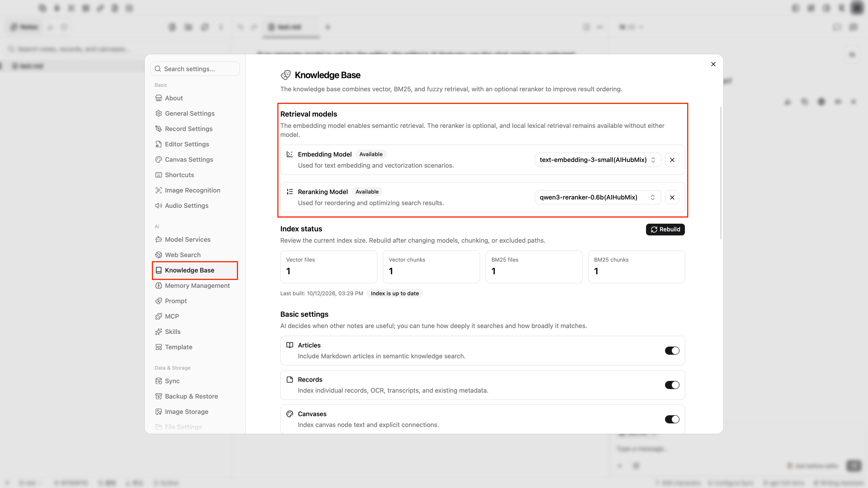868x488 pixels.
Task: Click the Vector chunks count card
Action: pos(431,267)
